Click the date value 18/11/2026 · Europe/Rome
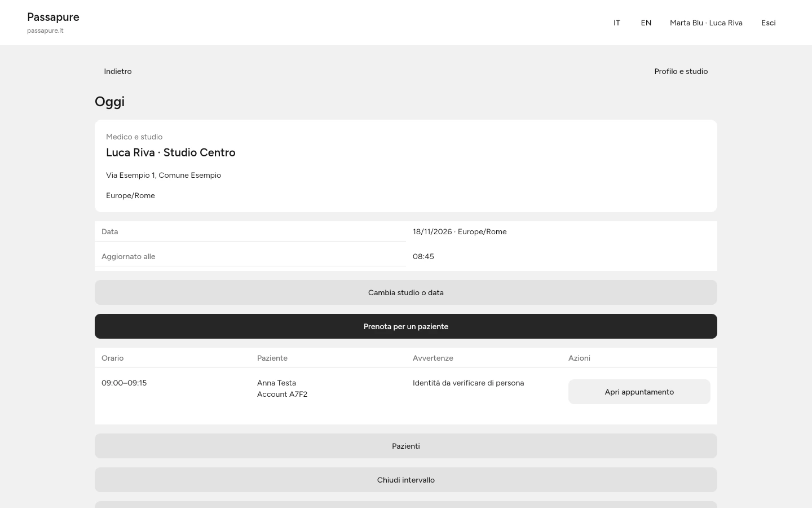 460,231
